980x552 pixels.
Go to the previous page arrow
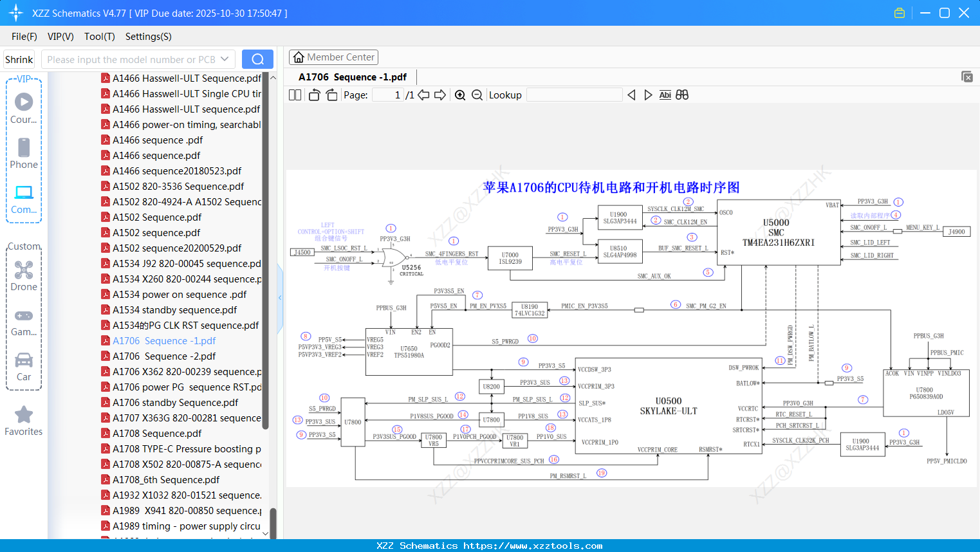pos(423,95)
